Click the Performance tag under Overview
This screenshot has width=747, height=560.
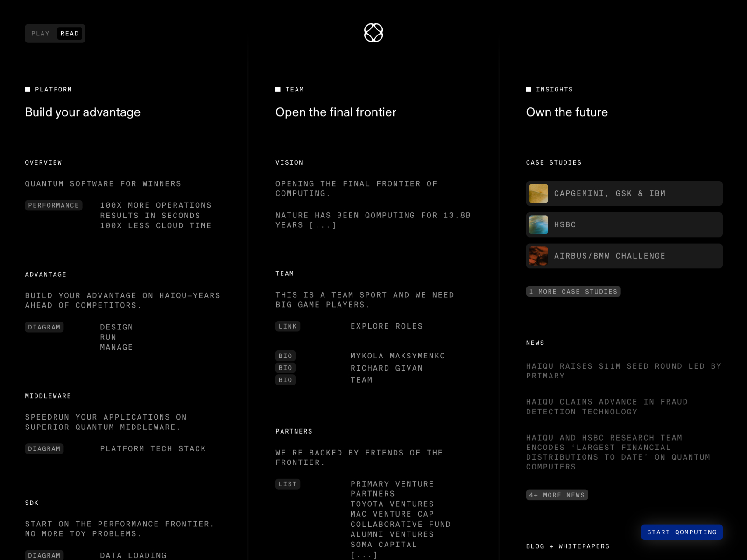54,205
